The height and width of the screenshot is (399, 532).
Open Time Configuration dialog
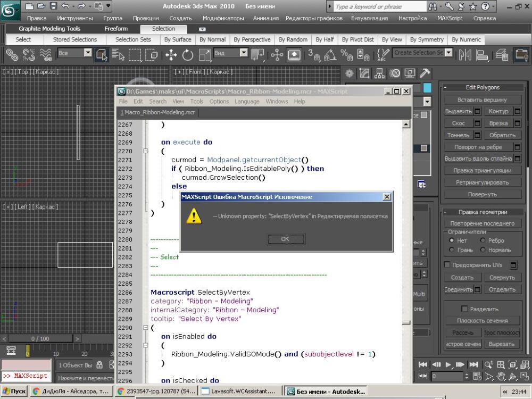click(477, 376)
